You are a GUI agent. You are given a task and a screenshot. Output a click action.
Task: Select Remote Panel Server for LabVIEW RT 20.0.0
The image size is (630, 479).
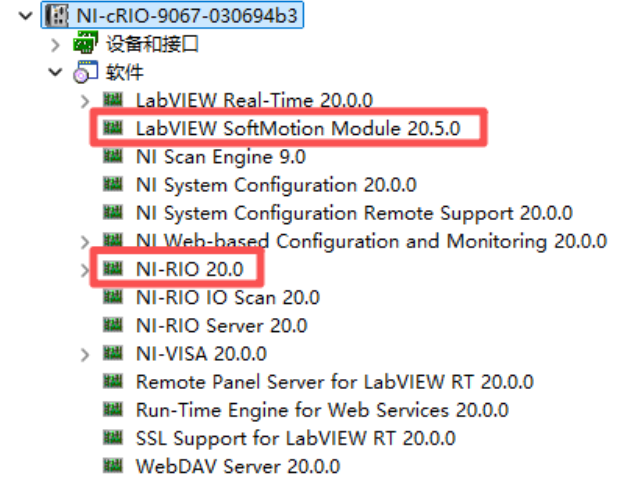point(334,382)
